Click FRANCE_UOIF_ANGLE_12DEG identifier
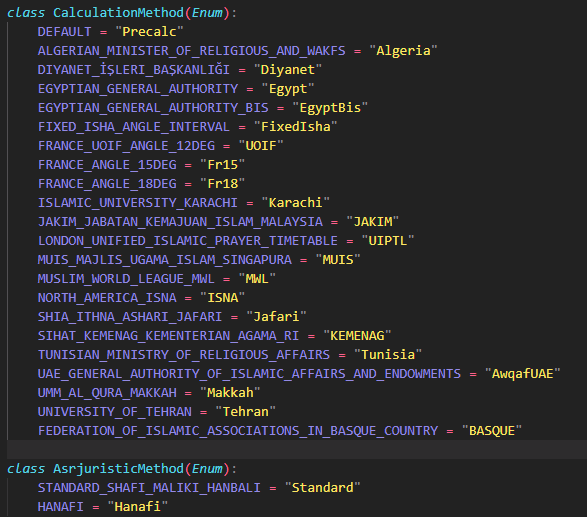The width and height of the screenshot is (587, 517). tap(127, 146)
